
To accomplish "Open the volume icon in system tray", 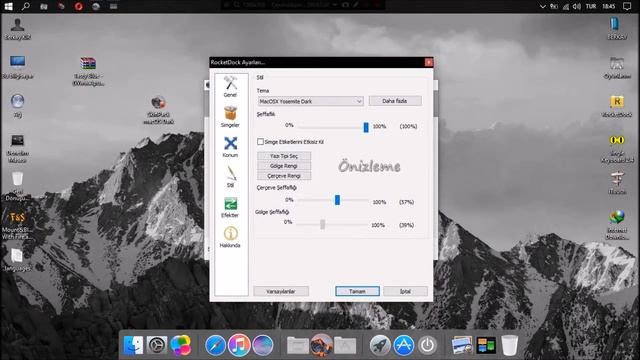I will point(577,6).
